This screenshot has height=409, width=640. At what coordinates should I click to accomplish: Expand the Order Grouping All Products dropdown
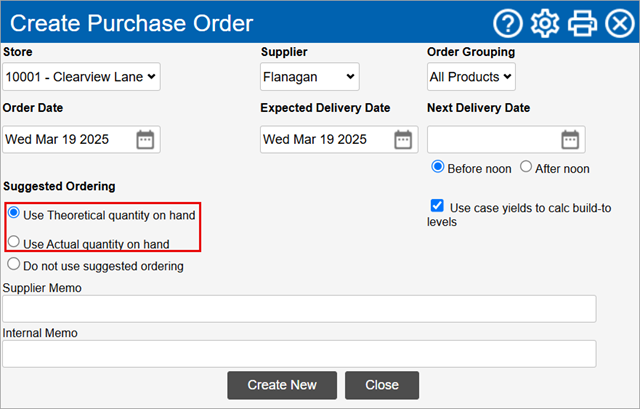(x=471, y=77)
